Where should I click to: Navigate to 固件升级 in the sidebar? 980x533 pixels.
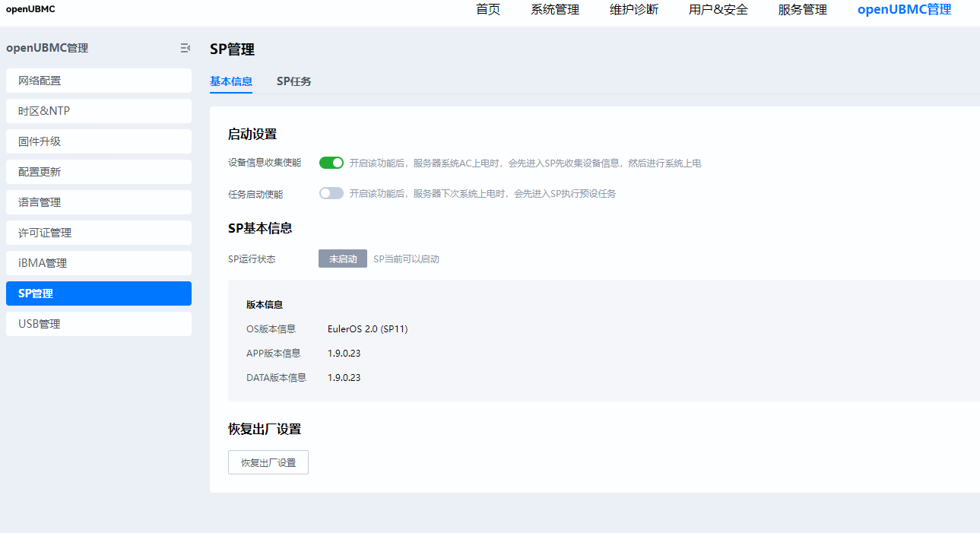point(99,141)
